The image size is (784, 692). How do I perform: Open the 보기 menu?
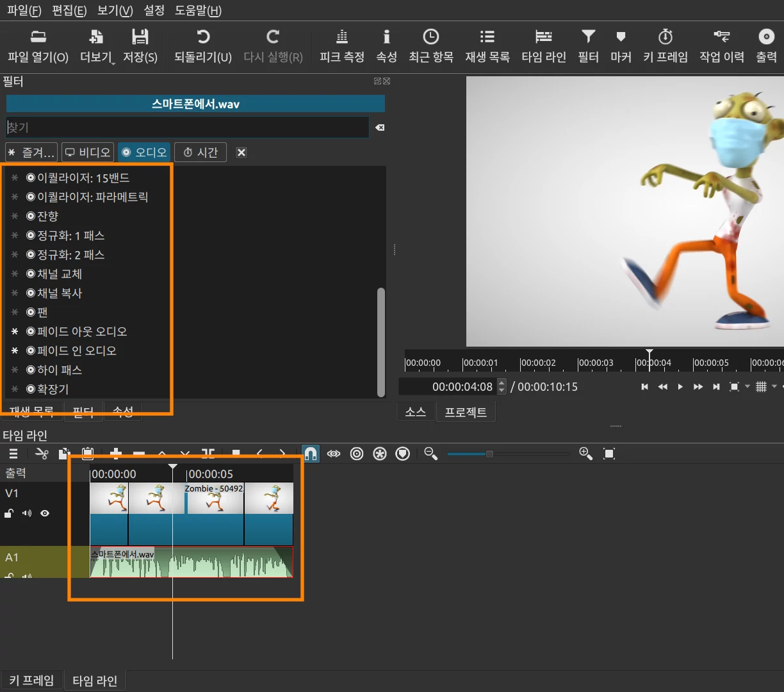pos(115,10)
